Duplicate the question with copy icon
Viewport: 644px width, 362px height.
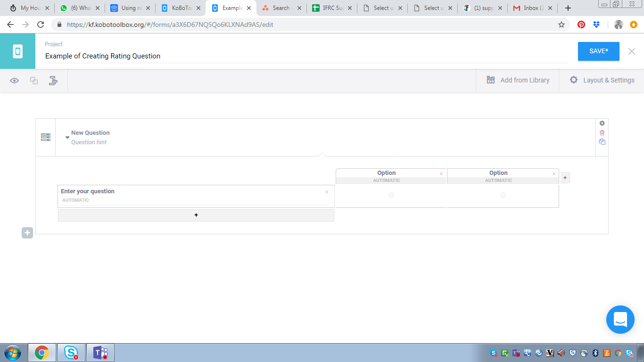coord(602,141)
